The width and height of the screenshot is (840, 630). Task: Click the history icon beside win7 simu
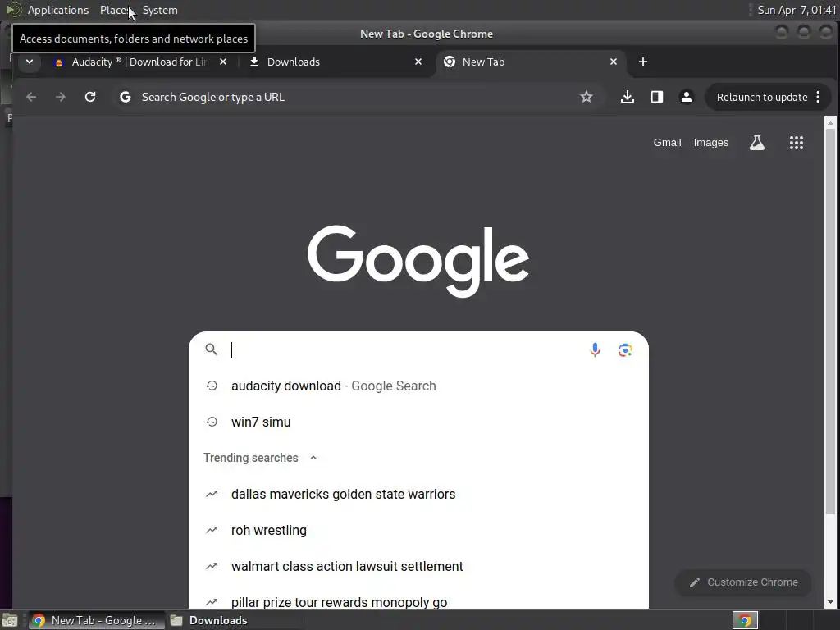coord(212,422)
